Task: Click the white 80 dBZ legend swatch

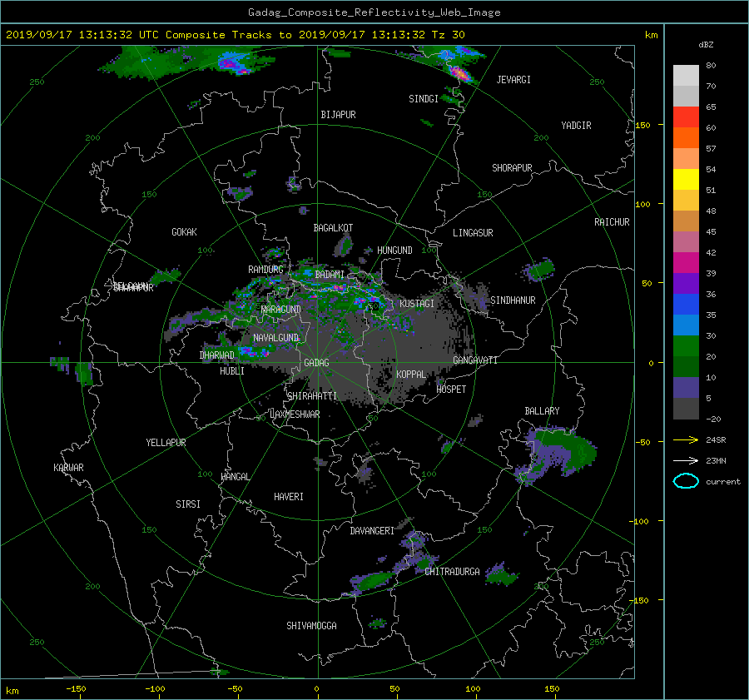Action: 686,76
